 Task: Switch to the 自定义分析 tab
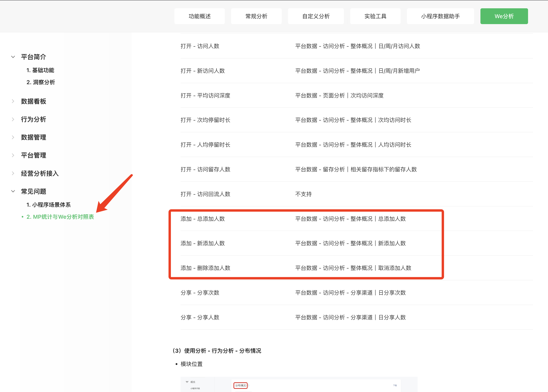click(316, 16)
